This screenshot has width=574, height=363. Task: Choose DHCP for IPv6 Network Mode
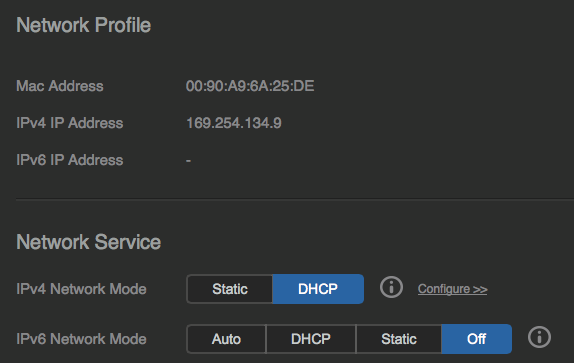tap(311, 339)
